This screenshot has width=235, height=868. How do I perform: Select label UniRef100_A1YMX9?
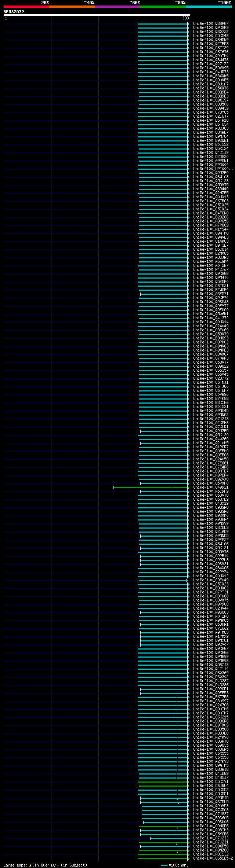[x=211, y=636]
